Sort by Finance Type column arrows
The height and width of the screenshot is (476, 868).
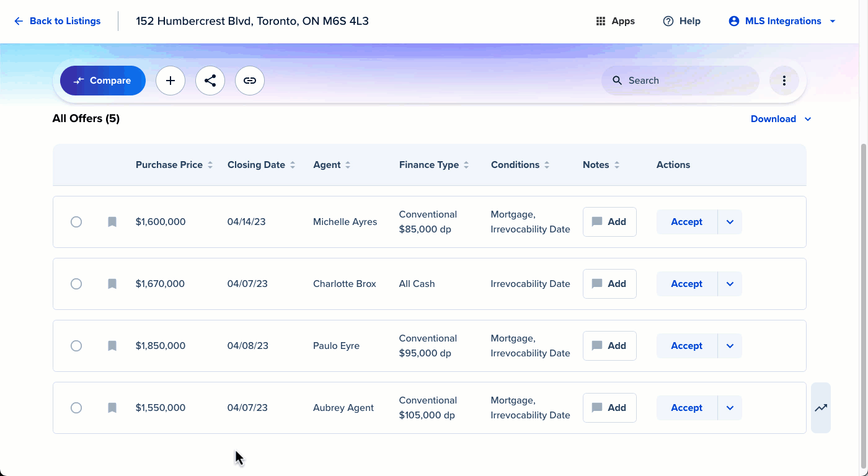point(466,165)
